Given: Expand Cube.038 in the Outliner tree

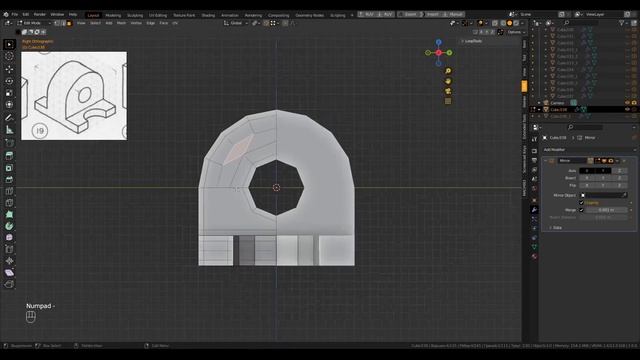Looking at the screenshot, I should click(x=539, y=109).
